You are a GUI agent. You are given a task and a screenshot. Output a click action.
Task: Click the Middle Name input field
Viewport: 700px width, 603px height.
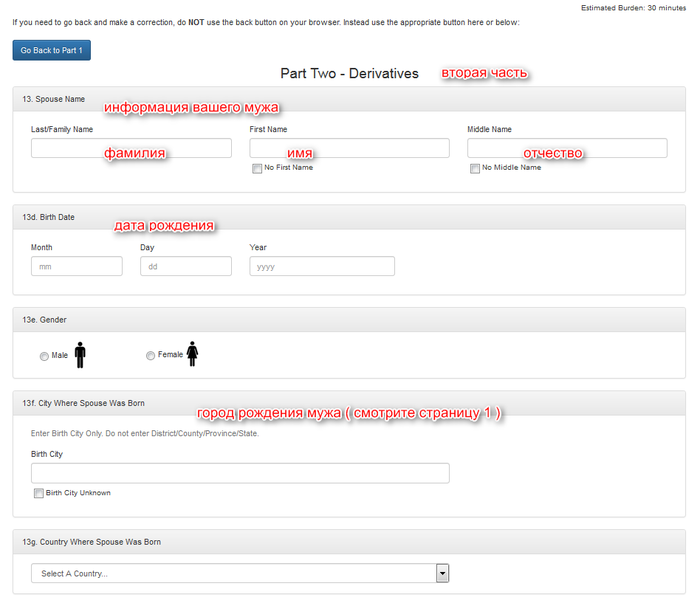567,148
